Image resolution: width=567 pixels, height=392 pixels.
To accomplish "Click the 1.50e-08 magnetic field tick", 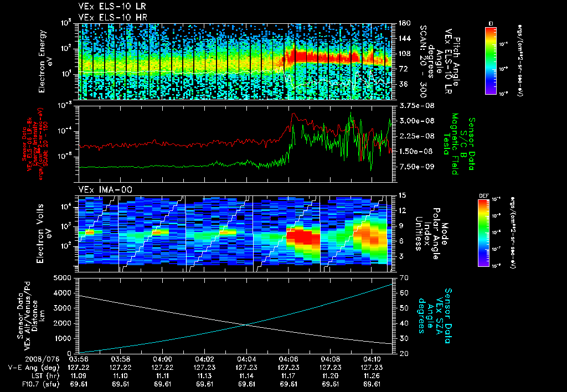I will tap(416, 152).
